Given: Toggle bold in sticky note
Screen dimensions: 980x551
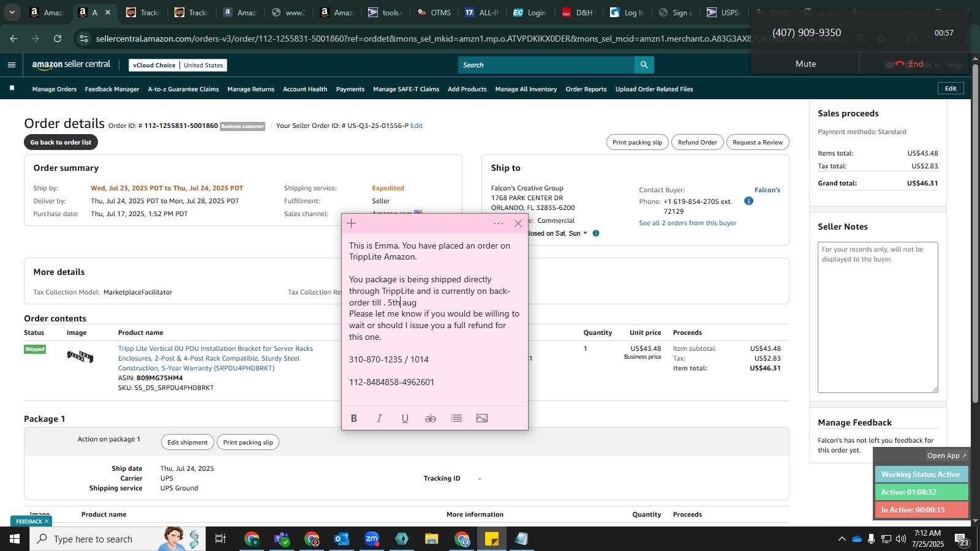Looking at the screenshot, I should pos(353,418).
